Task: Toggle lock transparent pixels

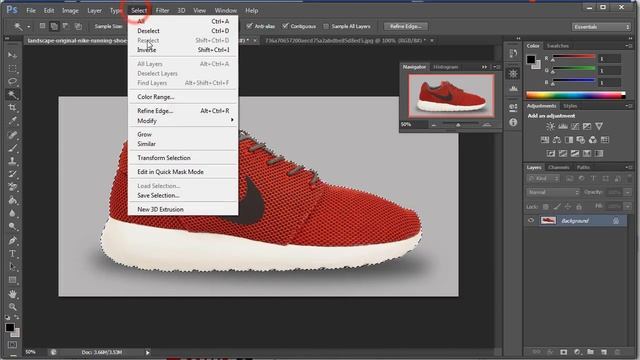Action: [x=546, y=207]
